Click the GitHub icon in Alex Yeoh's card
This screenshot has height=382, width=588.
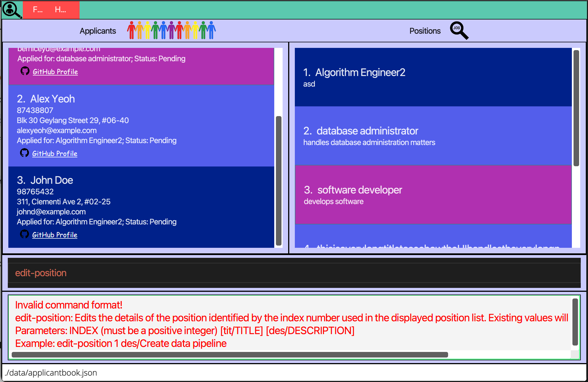click(24, 153)
